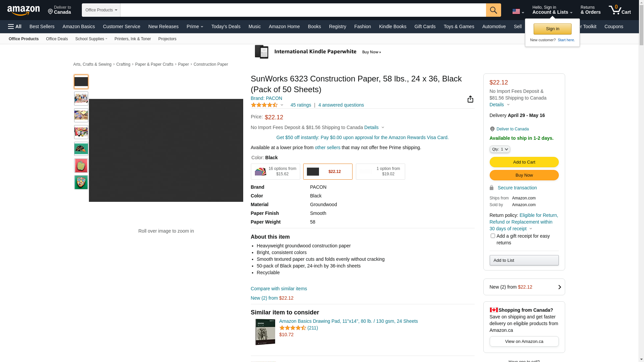Click the share icon beside product title
Image resolution: width=644 pixels, height=362 pixels.
pyautogui.click(x=470, y=99)
